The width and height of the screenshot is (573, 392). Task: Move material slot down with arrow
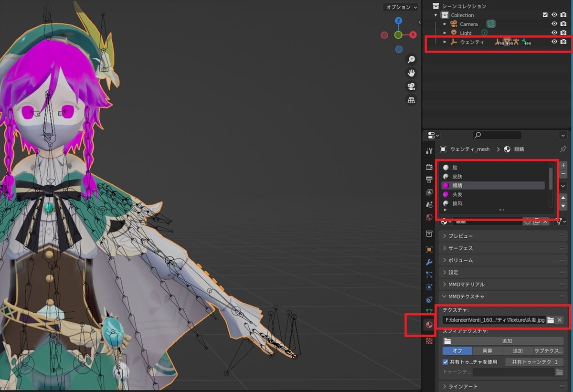[x=563, y=206]
